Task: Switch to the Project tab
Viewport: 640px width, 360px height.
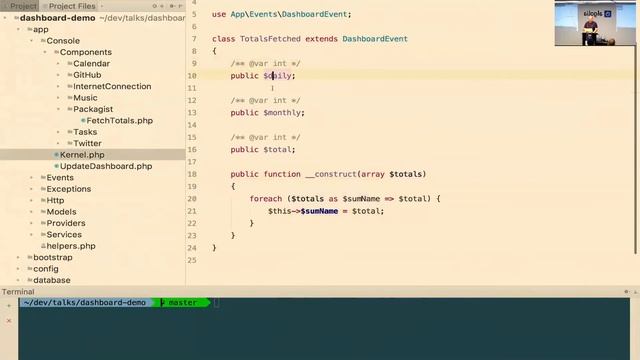Action: coord(20,6)
